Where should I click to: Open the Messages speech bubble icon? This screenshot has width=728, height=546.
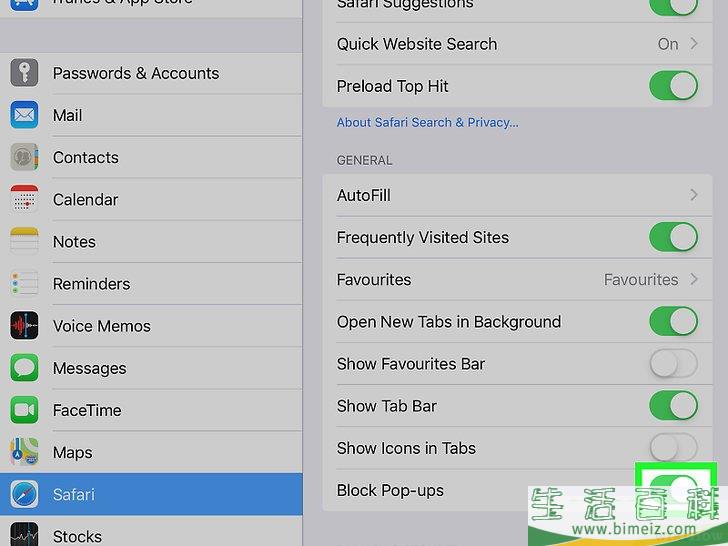[24, 368]
